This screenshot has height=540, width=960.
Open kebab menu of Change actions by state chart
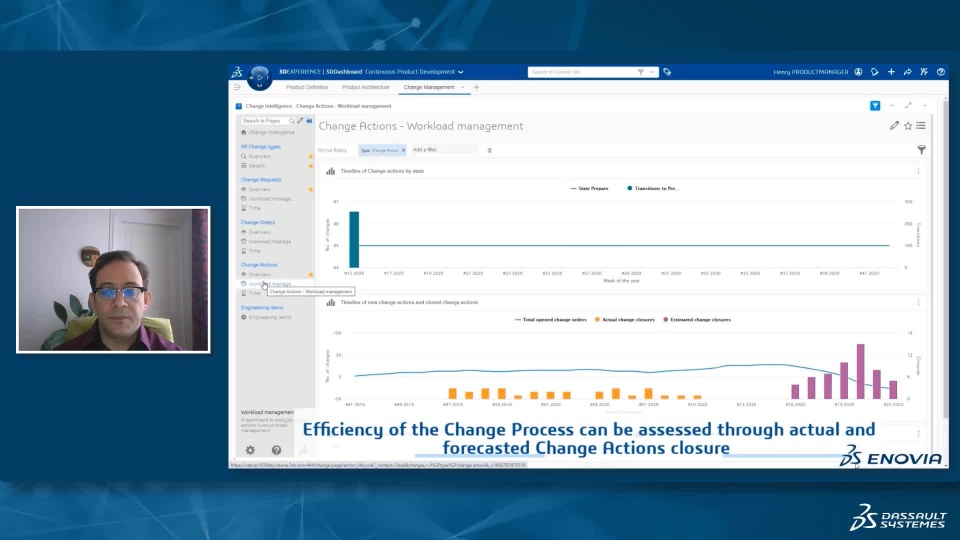[918, 171]
